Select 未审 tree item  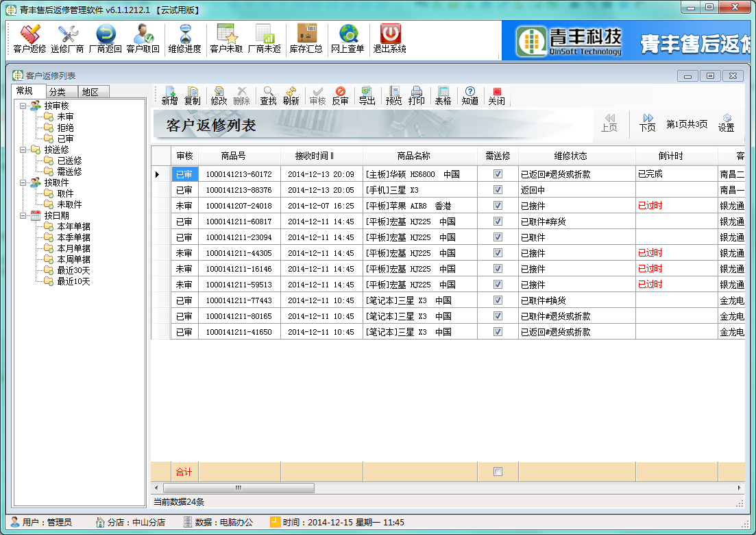tap(65, 117)
